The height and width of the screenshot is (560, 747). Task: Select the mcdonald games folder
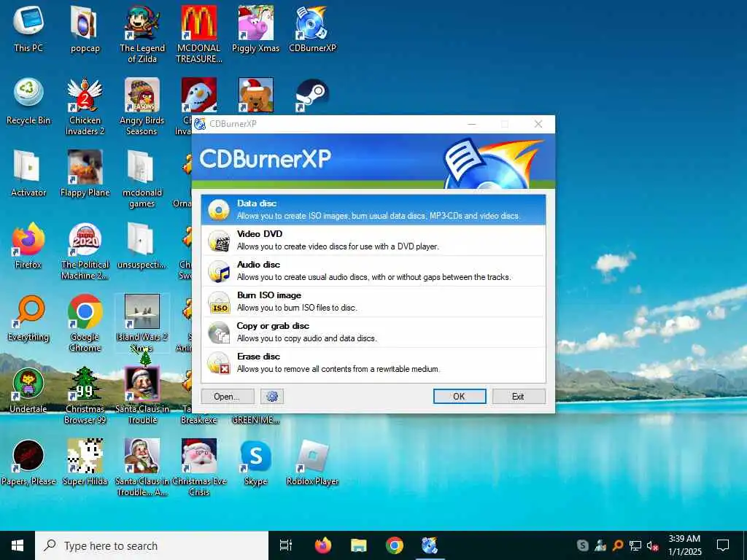[142, 179]
